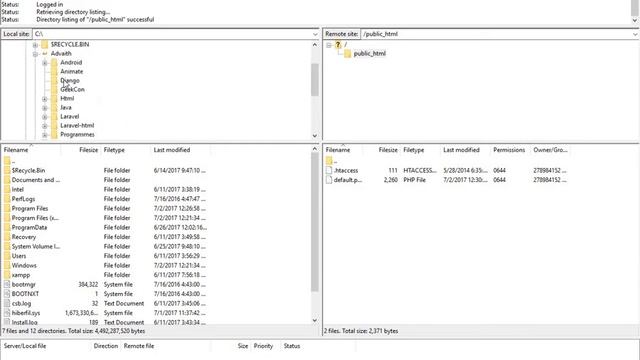The width and height of the screenshot is (640, 360).
Task: Select public_html in the remote tree
Action: [369, 53]
